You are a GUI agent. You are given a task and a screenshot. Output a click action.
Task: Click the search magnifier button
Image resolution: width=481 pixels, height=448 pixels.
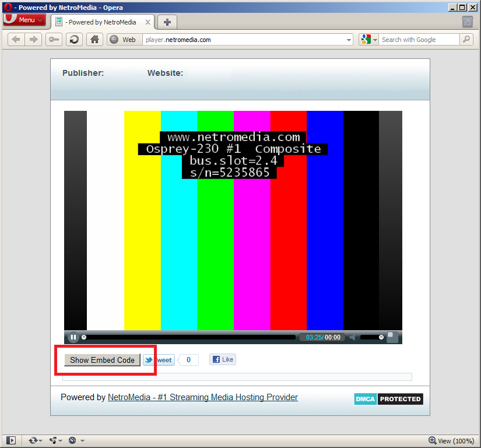click(466, 40)
